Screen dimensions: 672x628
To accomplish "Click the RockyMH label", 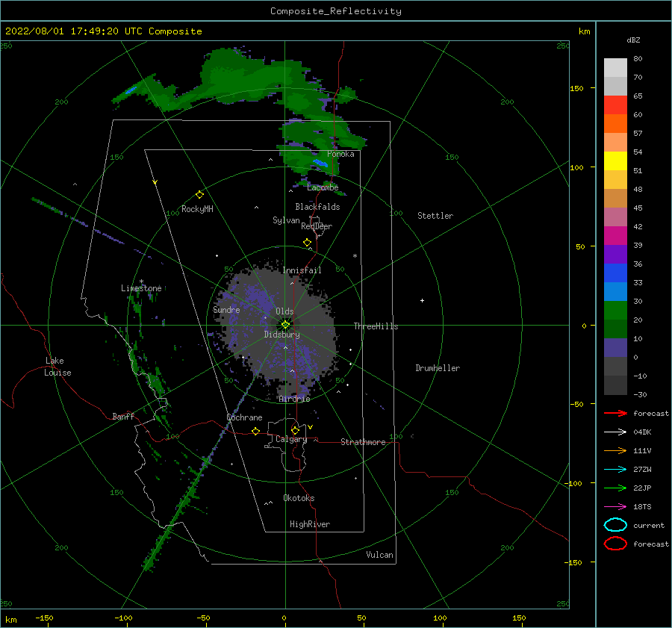I will [x=197, y=209].
